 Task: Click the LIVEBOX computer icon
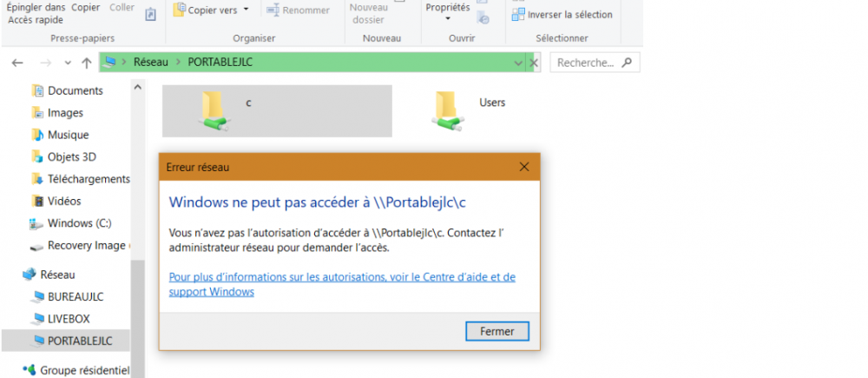click(x=37, y=319)
